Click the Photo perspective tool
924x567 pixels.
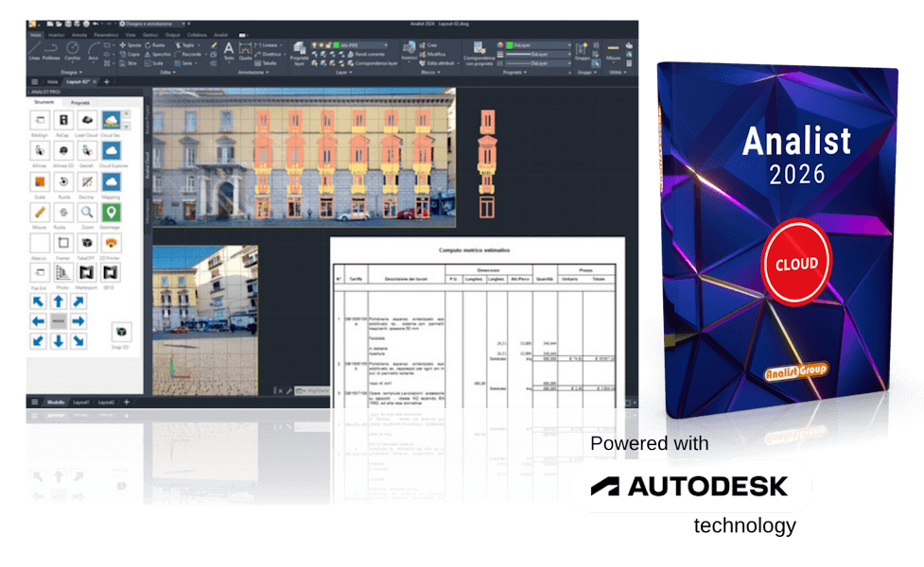(x=63, y=272)
